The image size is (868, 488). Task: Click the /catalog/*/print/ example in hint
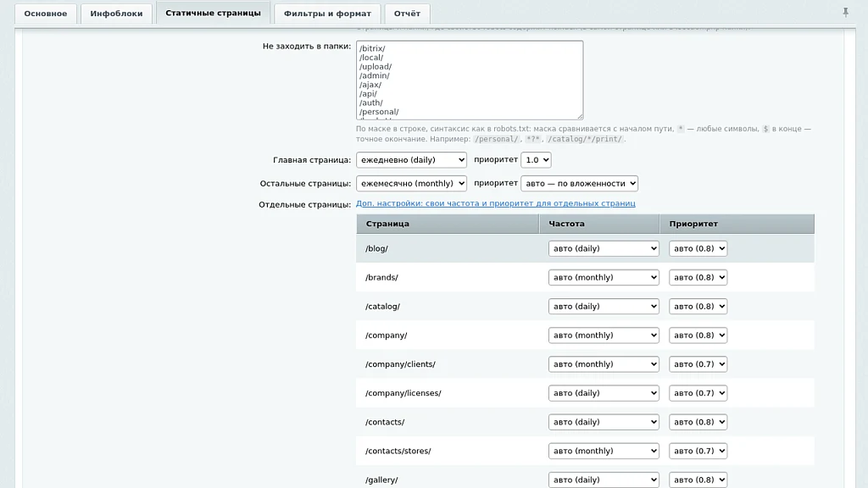(585, 139)
